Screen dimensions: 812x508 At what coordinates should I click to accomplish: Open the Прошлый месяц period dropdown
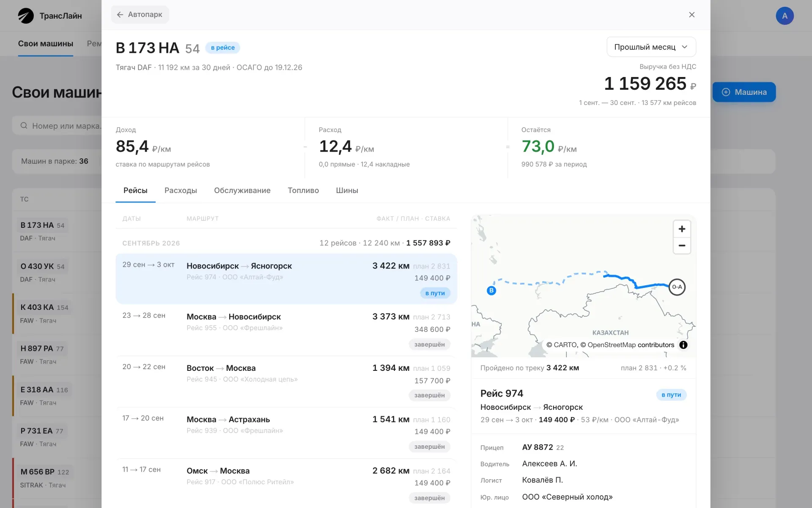[x=651, y=47]
